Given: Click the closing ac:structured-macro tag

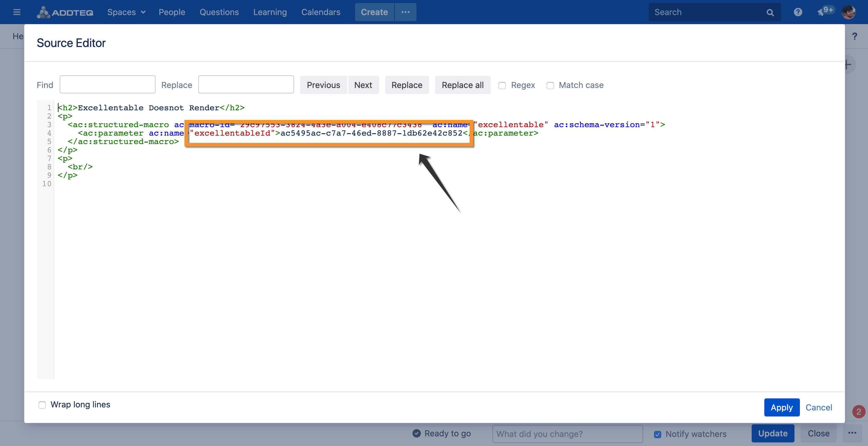Looking at the screenshot, I should pyautogui.click(x=123, y=141).
